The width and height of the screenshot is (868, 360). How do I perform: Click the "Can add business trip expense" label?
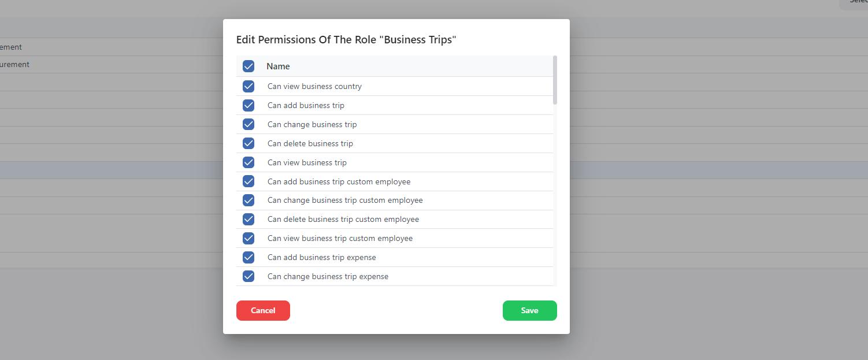321,257
